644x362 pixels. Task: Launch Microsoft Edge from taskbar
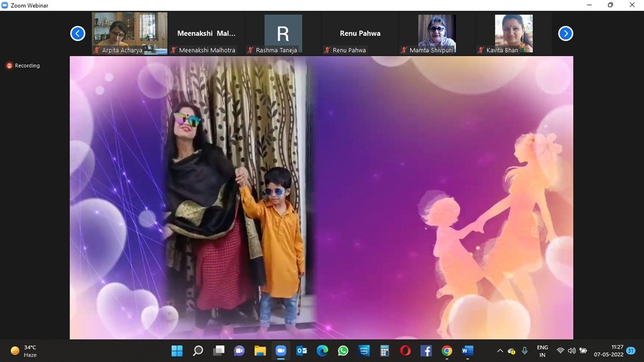click(322, 351)
